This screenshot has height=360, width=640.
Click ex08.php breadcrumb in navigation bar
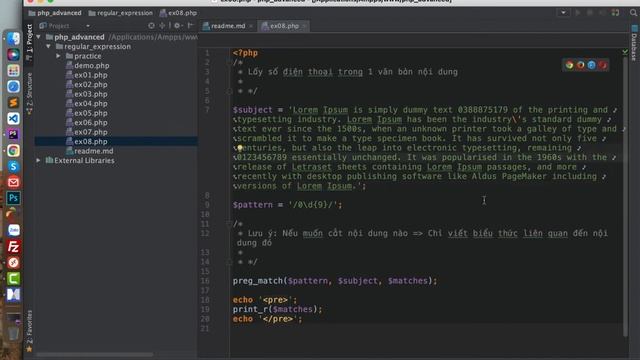178,13
